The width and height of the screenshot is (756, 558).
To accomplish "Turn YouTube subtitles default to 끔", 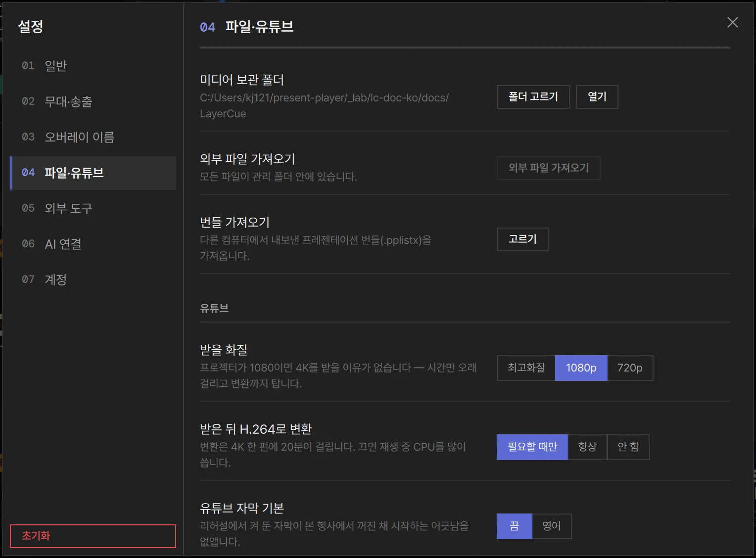I will (515, 526).
